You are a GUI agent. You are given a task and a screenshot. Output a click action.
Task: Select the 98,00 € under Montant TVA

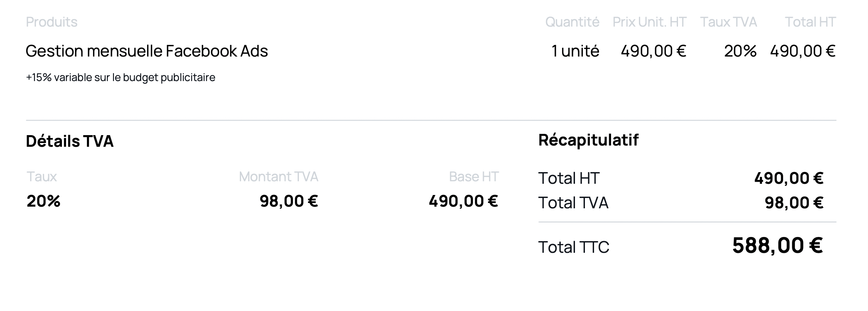(289, 201)
